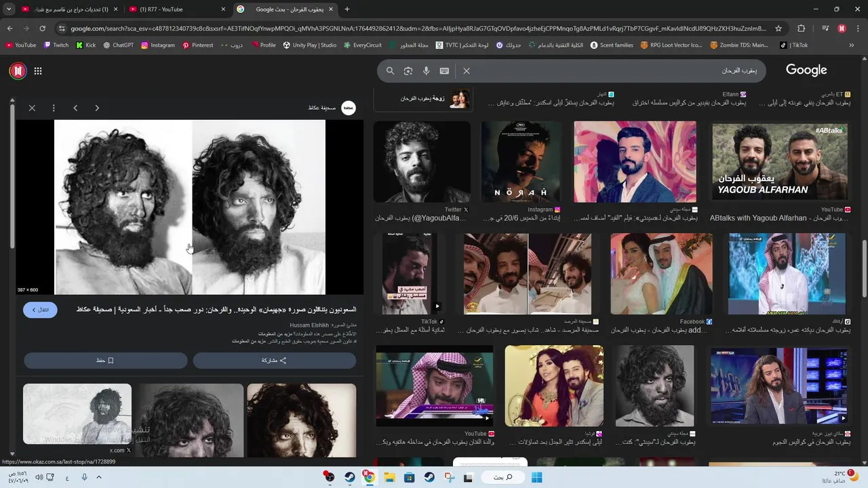The height and width of the screenshot is (488, 868).
Task: Open the on-screen keyboard input tool
Action: click(444, 70)
